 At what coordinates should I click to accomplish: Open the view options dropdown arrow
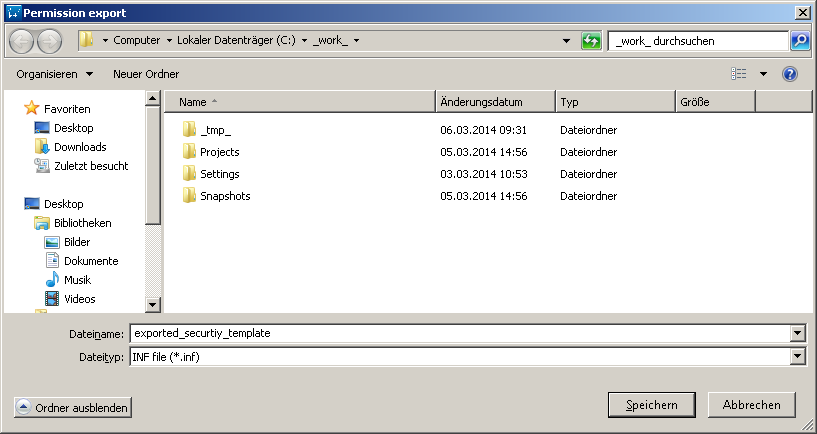(x=763, y=74)
